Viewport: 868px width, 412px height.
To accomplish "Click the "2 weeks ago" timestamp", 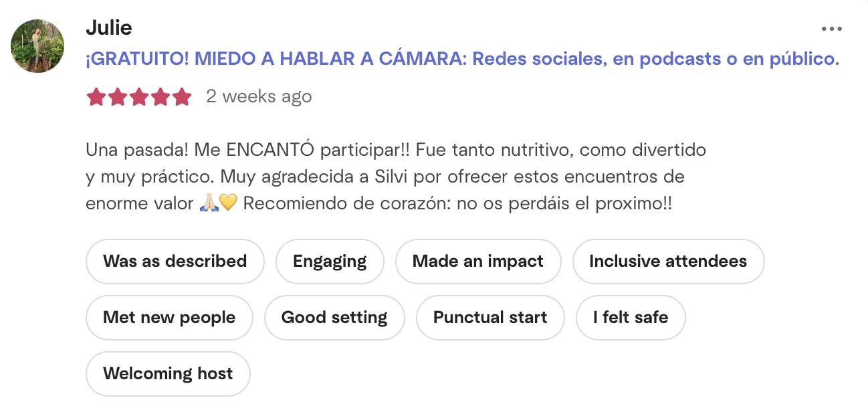I will coord(259,96).
